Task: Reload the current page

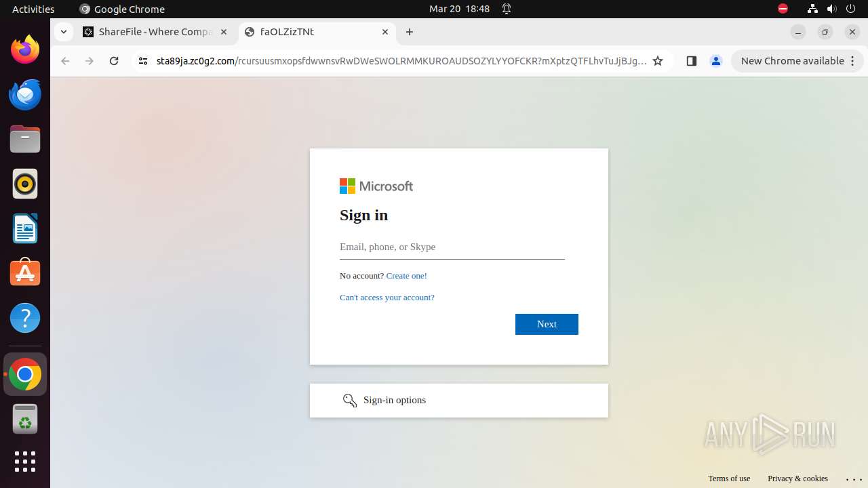Action: [x=114, y=61]
